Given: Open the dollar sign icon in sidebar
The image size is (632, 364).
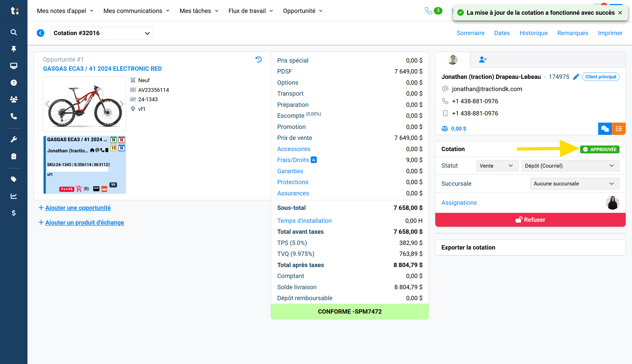Looking at the screenshot, I should click(14, 213).
